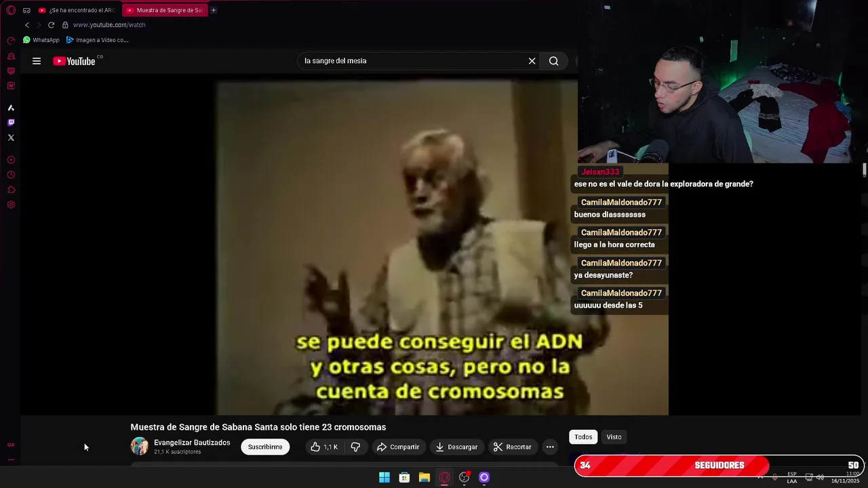The height and width of the screenshot is (488, 868).
Task: Click the chat message 'buenos diassssssss'
Action: pos(610,215)
